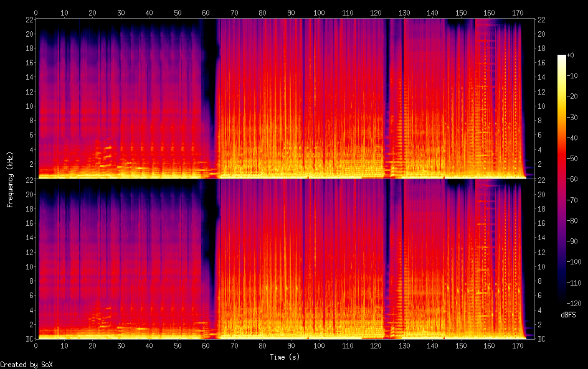Click the '60' label on the bottom time axis

click(x=206, y=346)
